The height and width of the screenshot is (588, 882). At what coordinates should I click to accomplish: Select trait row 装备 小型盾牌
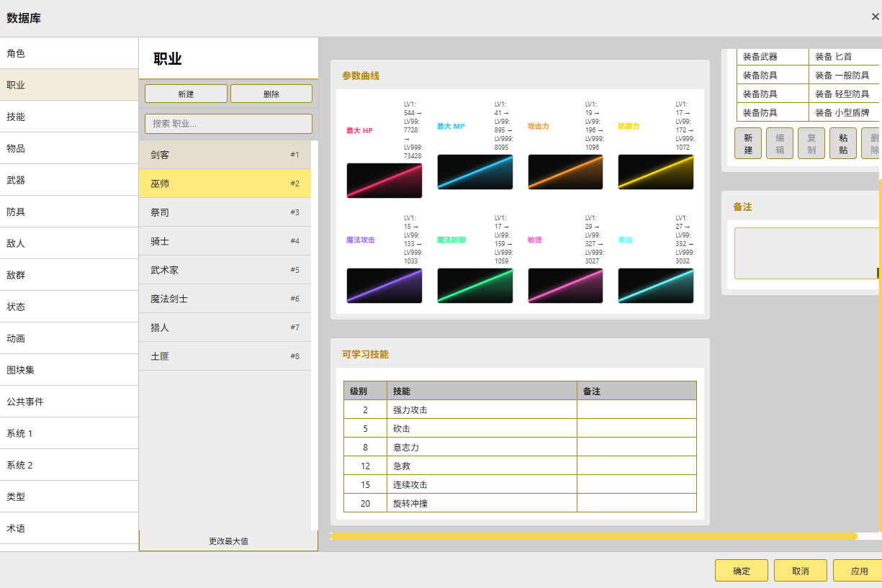[x=808, y=112]
